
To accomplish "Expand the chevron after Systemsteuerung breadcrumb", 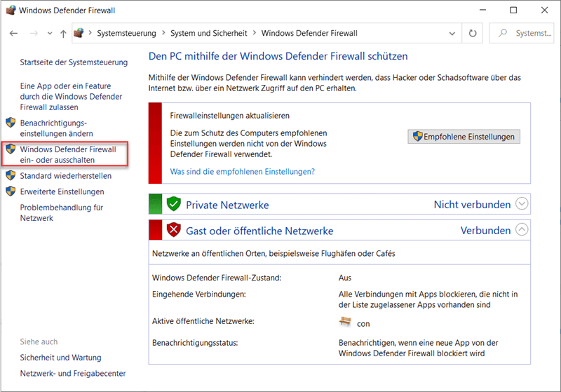I will click(x=163, y=33).
